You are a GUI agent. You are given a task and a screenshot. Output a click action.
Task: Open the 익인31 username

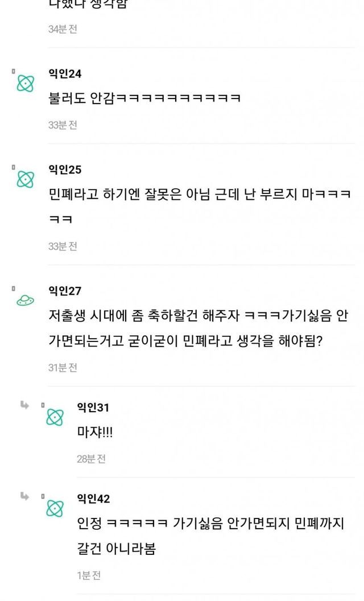point(93,407)
